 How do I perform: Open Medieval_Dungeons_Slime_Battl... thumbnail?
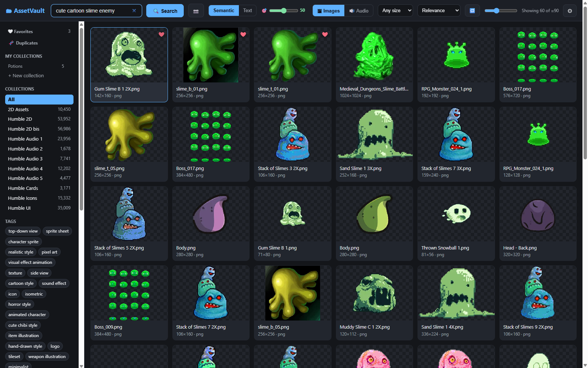coord(374,55)
